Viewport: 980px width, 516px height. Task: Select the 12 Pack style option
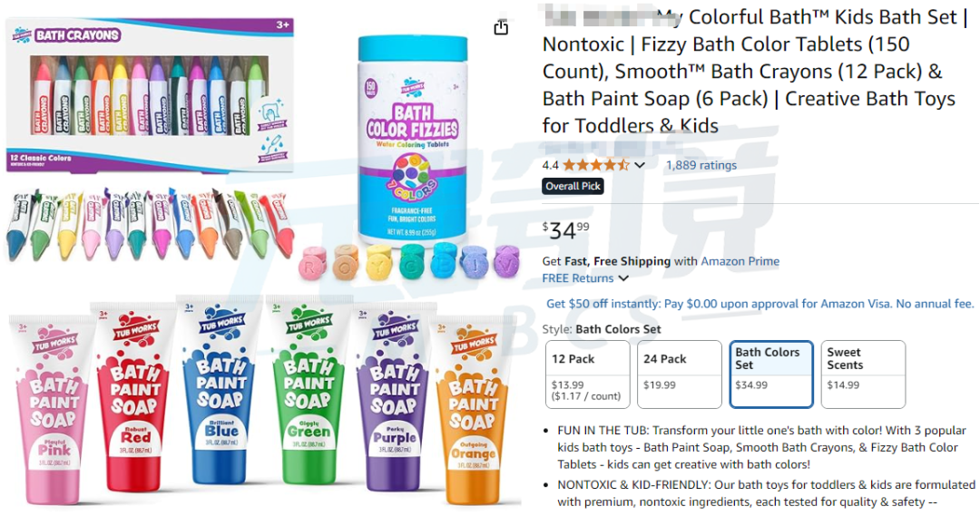click(x=587, y=374)
